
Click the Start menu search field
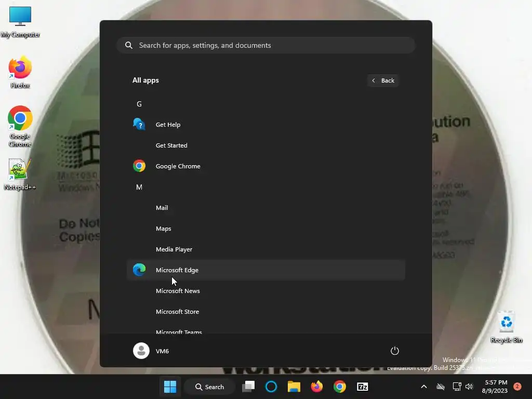coord(265,45)
